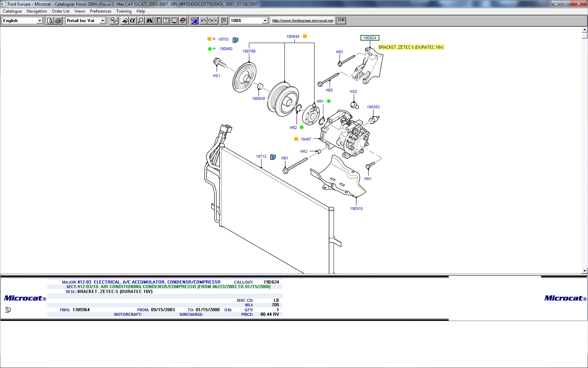
Task: Click the speech bubble notes icon
Action: click(x=224, y=21)
